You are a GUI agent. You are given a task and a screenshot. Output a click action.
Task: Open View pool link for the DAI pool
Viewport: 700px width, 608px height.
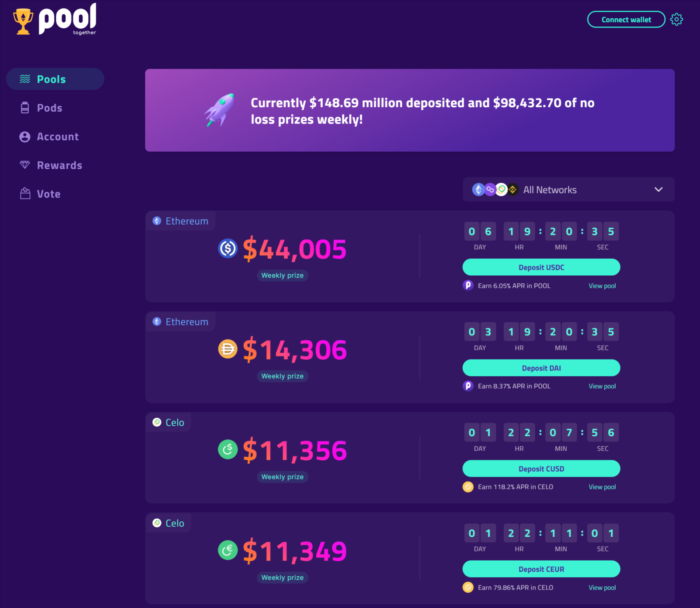pyautogui.click(x=602, y=386)
